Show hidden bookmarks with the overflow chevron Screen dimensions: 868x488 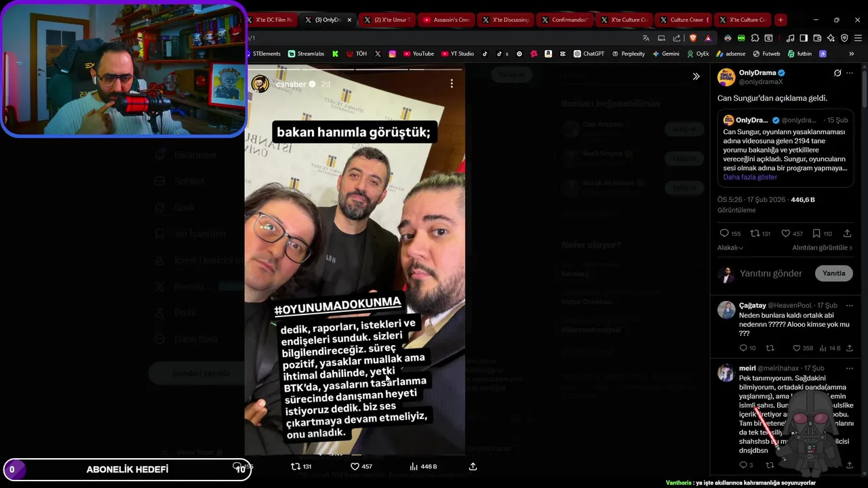[852, 54]
